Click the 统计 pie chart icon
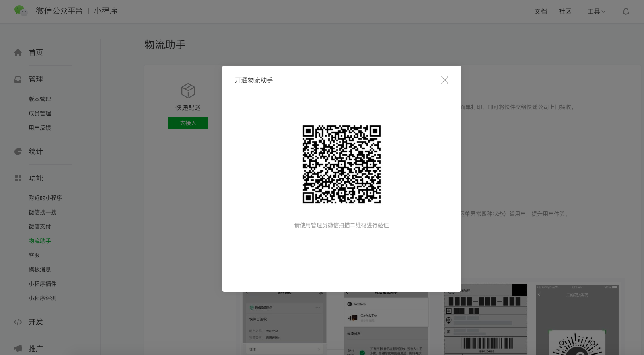The height and width of the screenshot is (355, 644). tap(18, 152)
